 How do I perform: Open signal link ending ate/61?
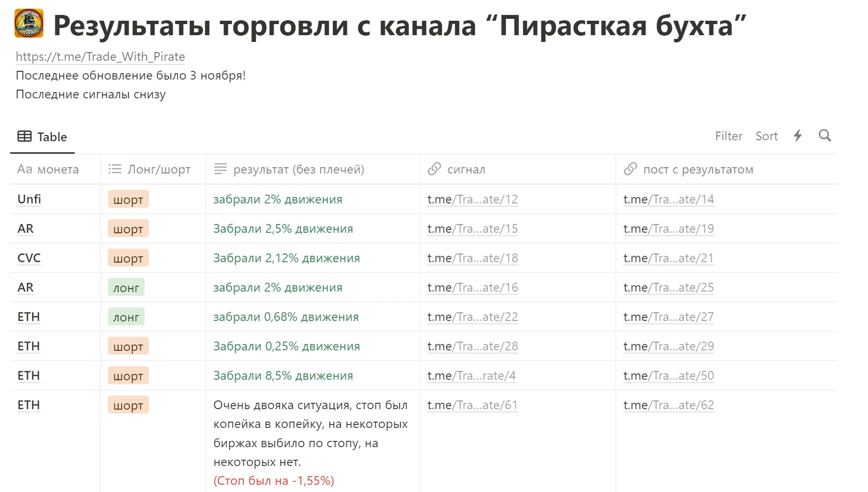coord(473,405)
